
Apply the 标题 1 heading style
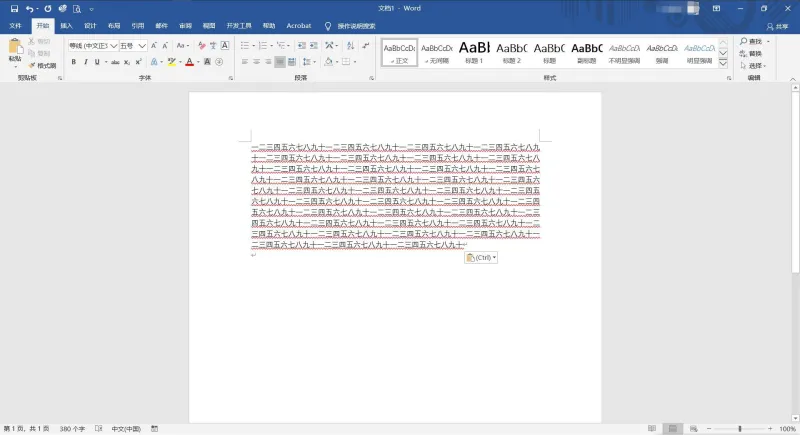point(474,52)
